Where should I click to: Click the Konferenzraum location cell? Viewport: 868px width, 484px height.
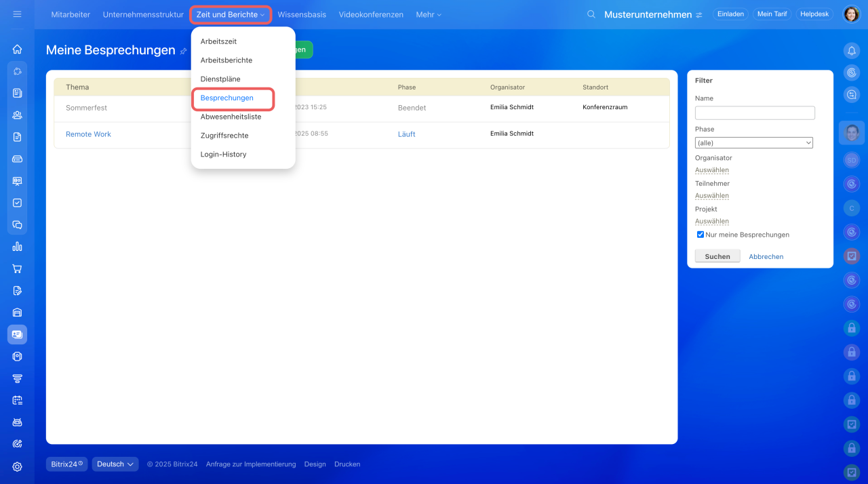[605, 107]
